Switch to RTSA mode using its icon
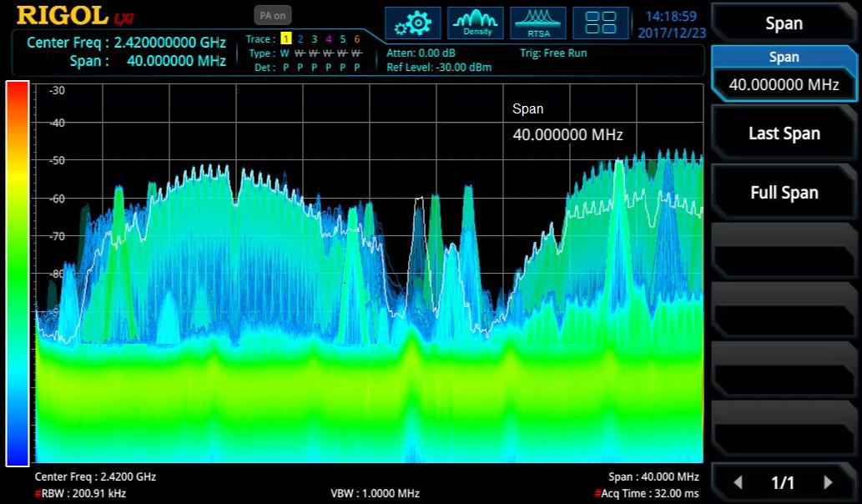Image resolution: width=862 pixels, height=504 pixels. tap(538, 23)
